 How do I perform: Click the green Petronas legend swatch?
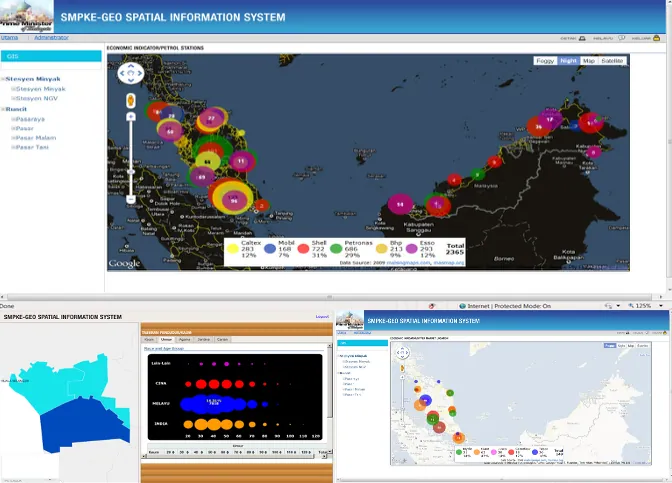336,249
